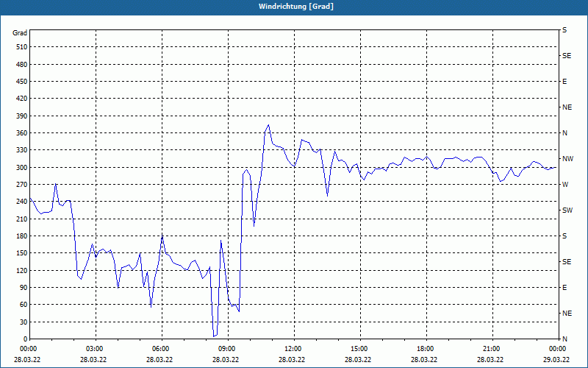Click the 09:00 time label
The height and width of the screenshot is (368, 588).
pos(226,349)
